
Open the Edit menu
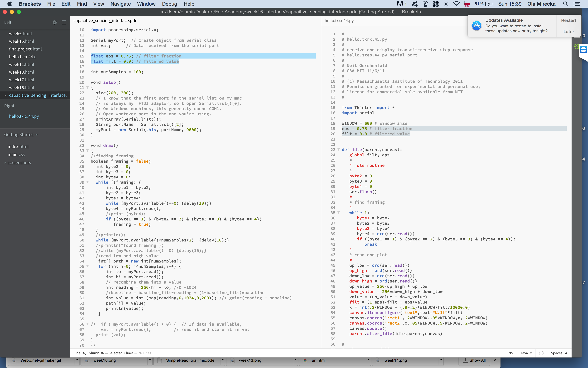coord(66,4)
